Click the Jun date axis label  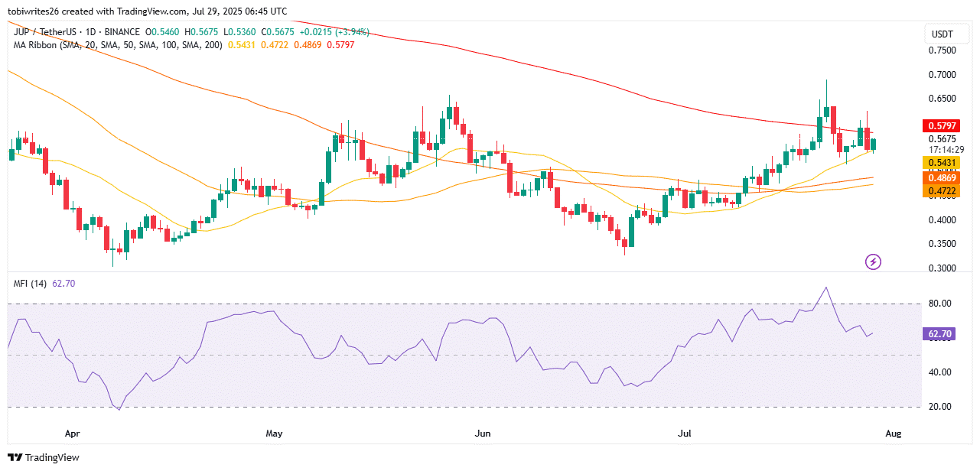pos(483,434)
